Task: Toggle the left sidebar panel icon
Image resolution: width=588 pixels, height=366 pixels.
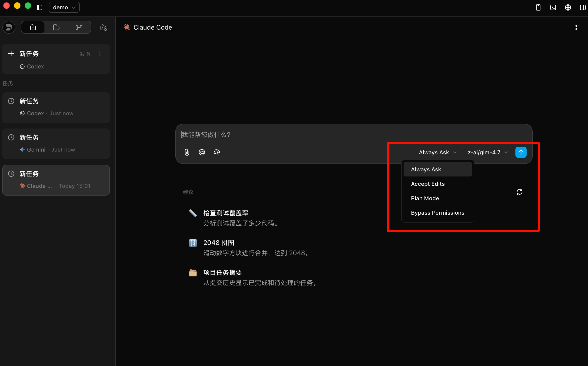Action: coord(40,7)
